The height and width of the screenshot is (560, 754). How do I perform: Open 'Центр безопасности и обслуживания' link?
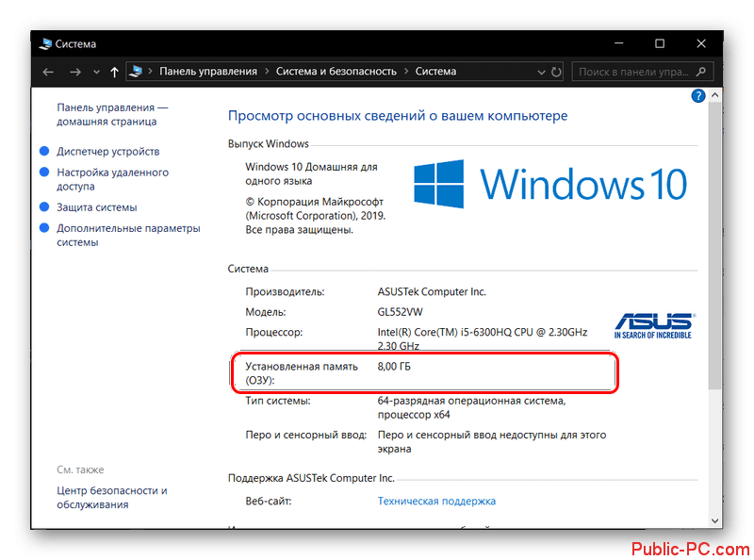click(112, 497)
